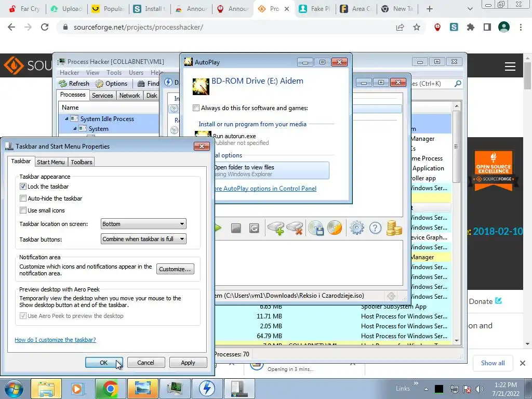The image size is (532, 399).
Task: Open the Users menu in Process Hacker
Action: click(x=136, y=73)
